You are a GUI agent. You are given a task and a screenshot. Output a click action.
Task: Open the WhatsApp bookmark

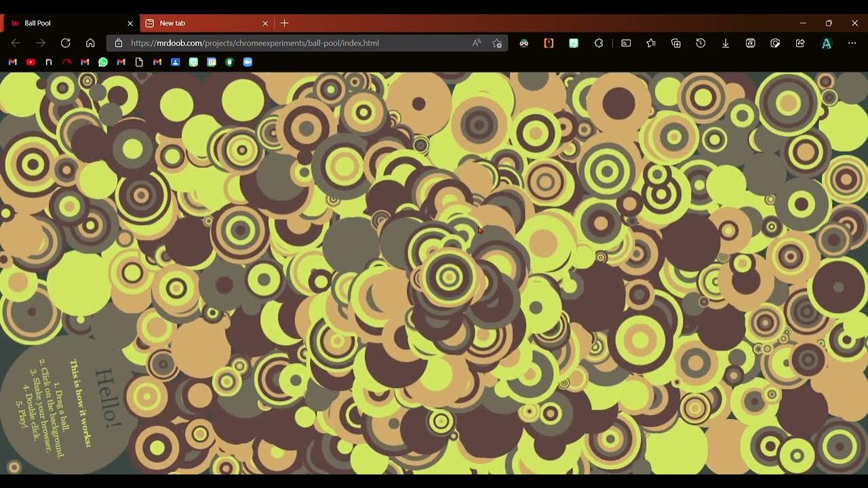tap(103, 62)
